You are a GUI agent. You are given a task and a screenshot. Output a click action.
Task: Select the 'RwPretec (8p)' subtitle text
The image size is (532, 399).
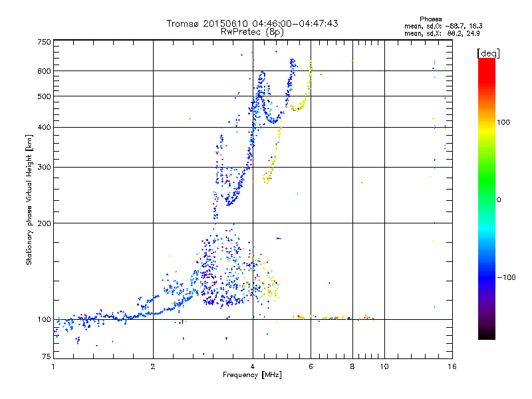pos(252,32)
